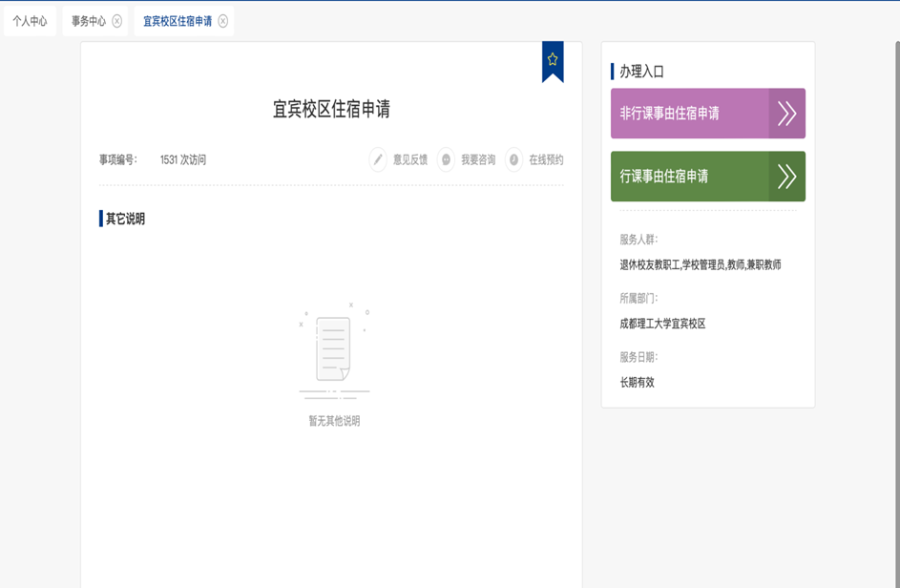Click 成都理工大学宜宾校区 department text
Screen dimensions: 900x588
click(663, 324)
